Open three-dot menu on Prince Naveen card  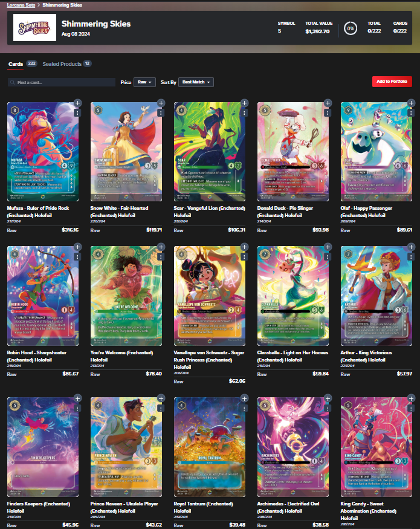pos(161,409)
